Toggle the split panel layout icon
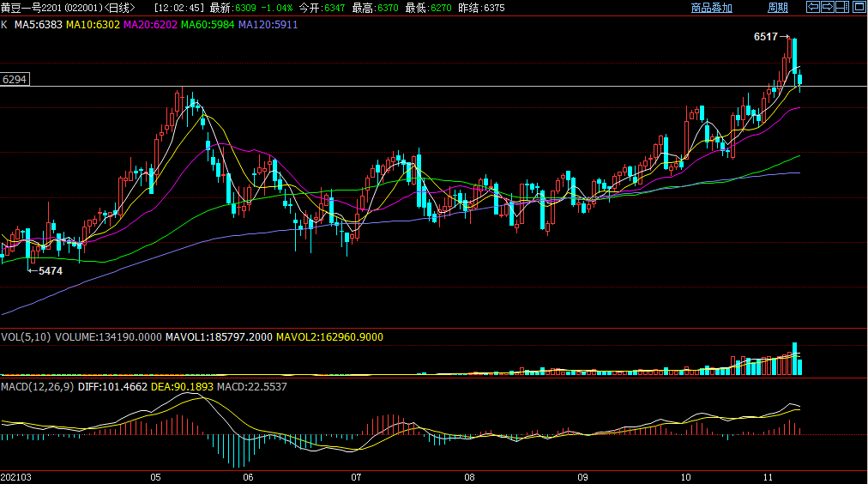This screenshot has width=868, height=484. pos(842,7)
